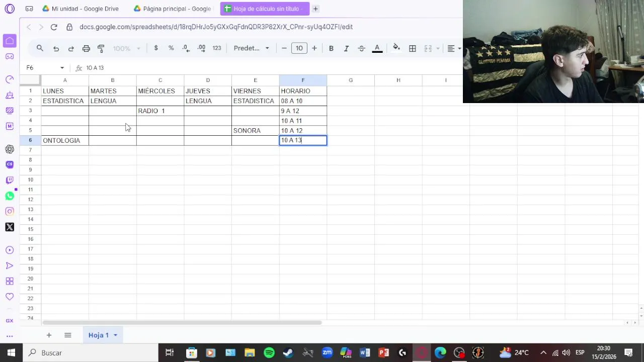Image resolution: width=644 pixels, height=362 pixels.
Task: Select cell with 08 A 10
Action: tap(303, 101)
